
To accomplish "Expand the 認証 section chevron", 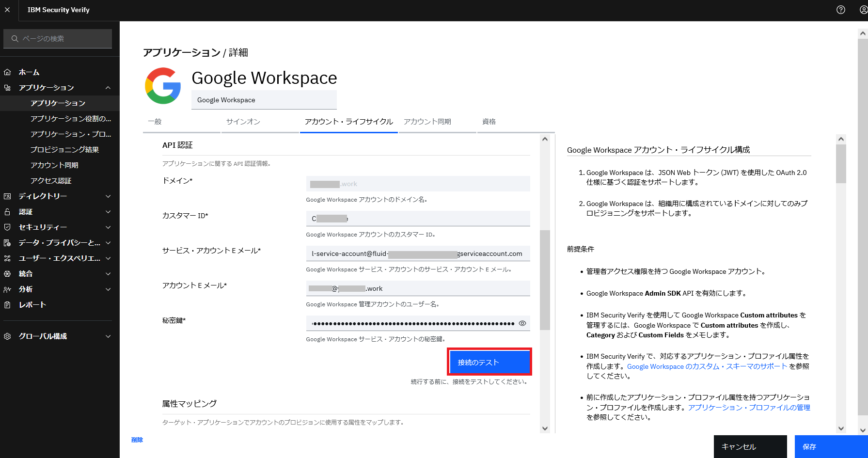I will [108, 212].
